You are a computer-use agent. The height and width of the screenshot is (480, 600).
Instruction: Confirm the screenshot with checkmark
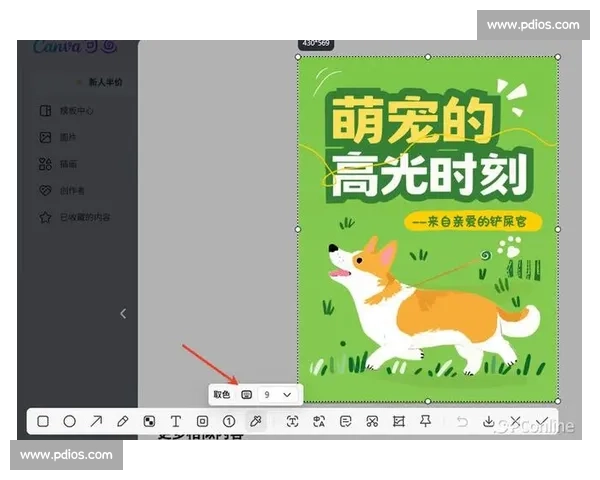coord(542,421)
